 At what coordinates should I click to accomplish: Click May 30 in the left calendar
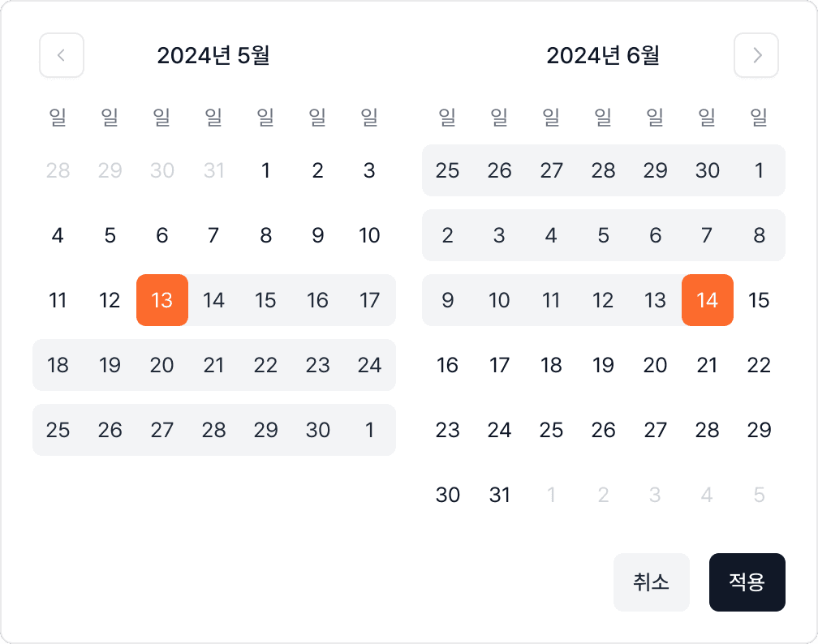click(317, 430)
